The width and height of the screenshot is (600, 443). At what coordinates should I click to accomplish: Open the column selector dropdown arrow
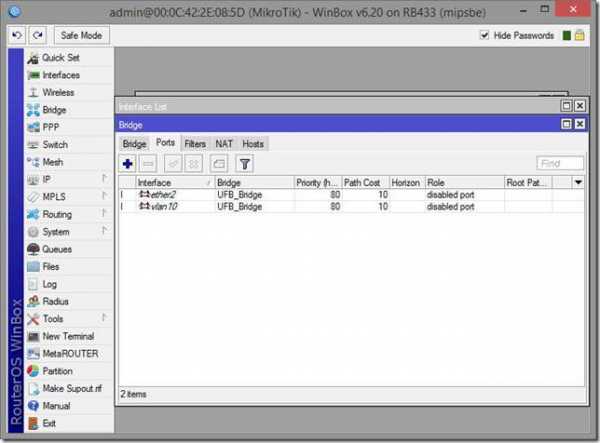pyautogui.click(x=578, y=182)
